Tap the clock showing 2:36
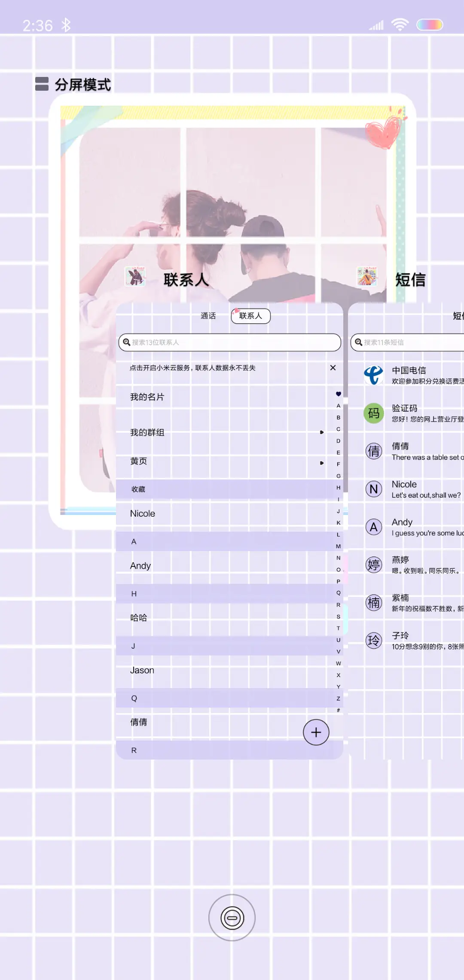464x980 pixels. coord(38,26)
